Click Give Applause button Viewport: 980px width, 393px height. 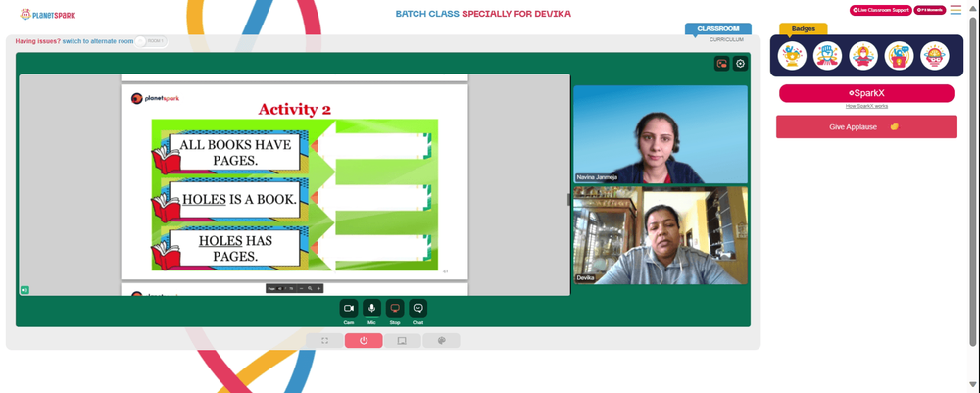click(x=866, y=126)
